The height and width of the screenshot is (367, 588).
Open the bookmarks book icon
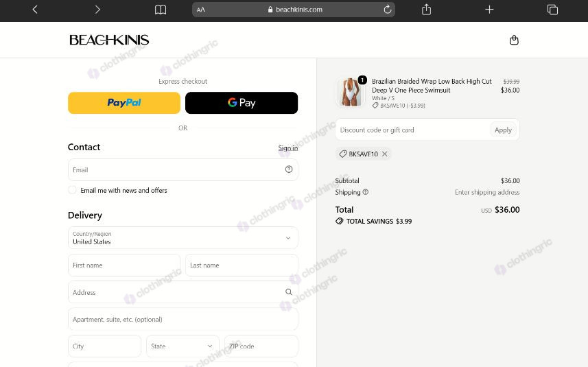coord(161,10)
